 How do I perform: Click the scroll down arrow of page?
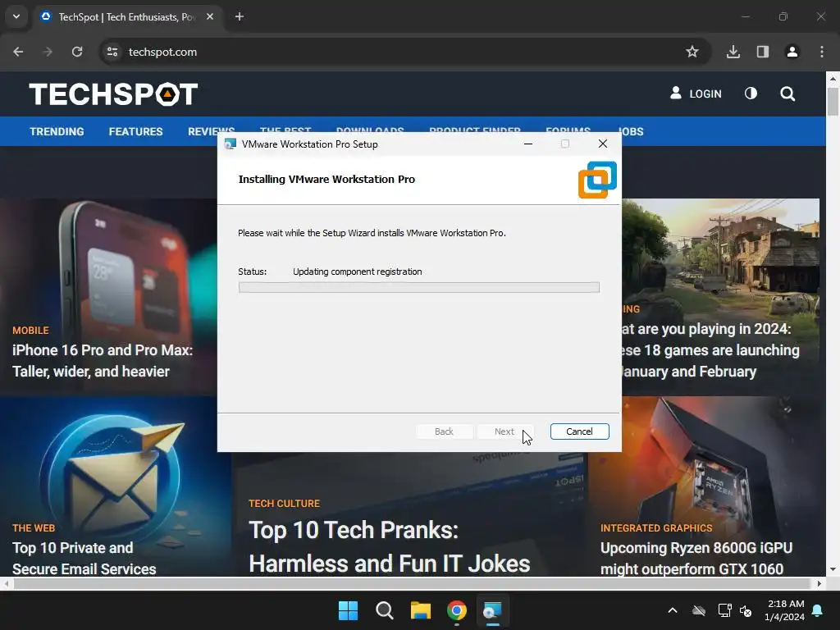point(833,569)
